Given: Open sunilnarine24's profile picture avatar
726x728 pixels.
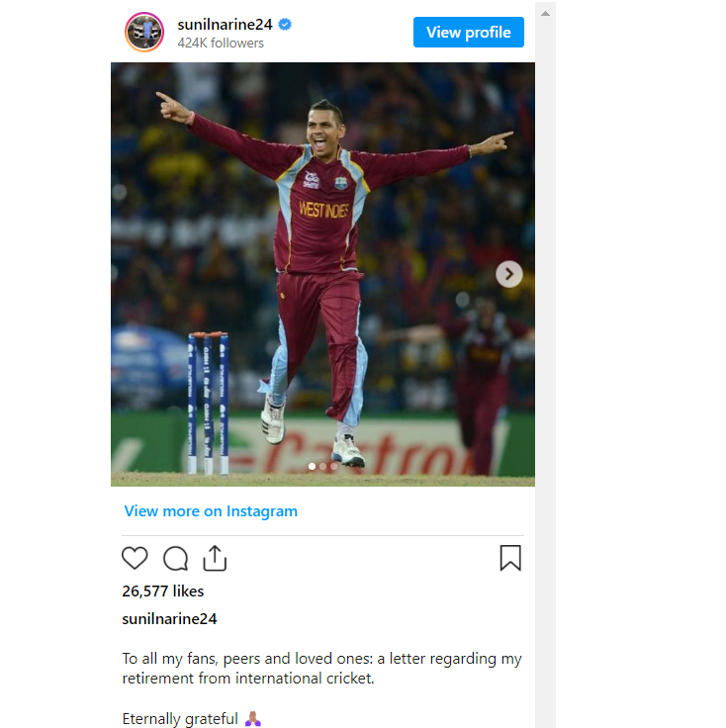Looking at the screenshot, I should point(144,32).
